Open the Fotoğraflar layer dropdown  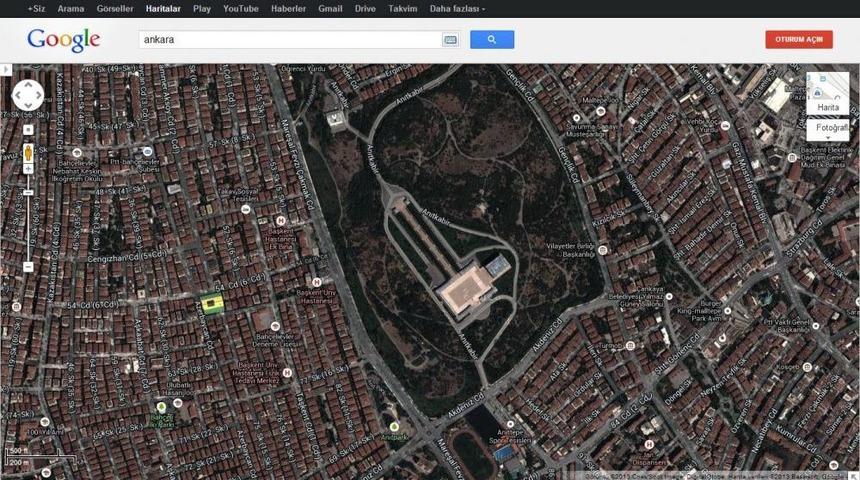(828, 130)
